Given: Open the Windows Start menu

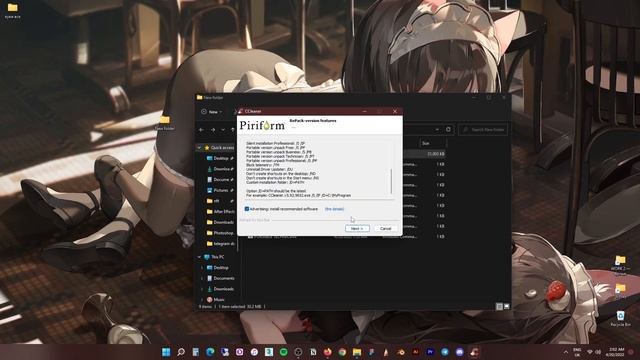Looking at the screenshot, I should (x=166, y=352).
